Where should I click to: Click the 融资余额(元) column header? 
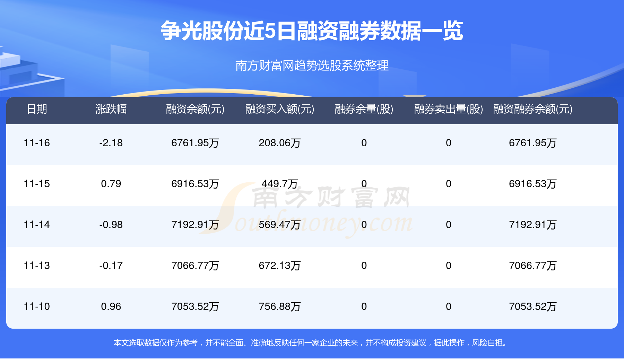[195, 109]
